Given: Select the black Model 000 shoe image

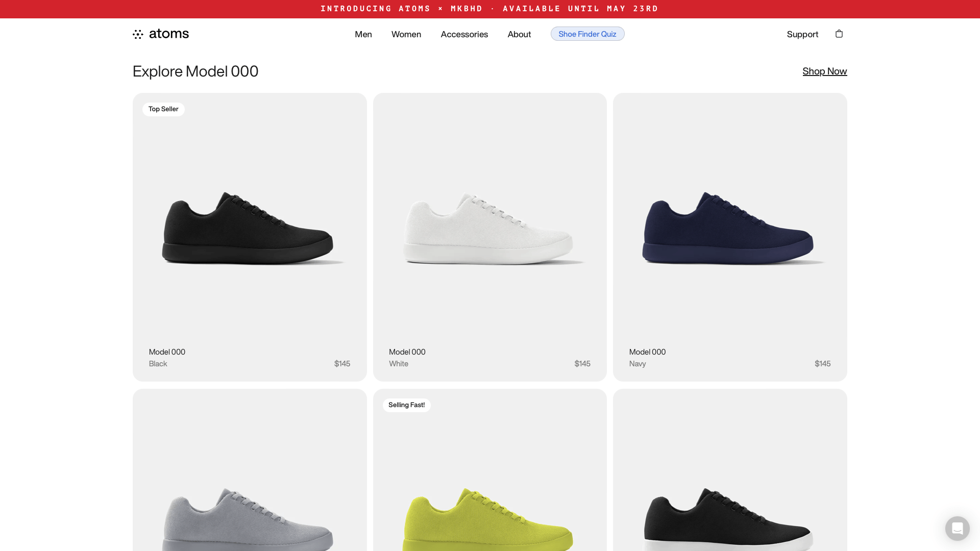Looking at the screenshot, I should coord(250,228).
